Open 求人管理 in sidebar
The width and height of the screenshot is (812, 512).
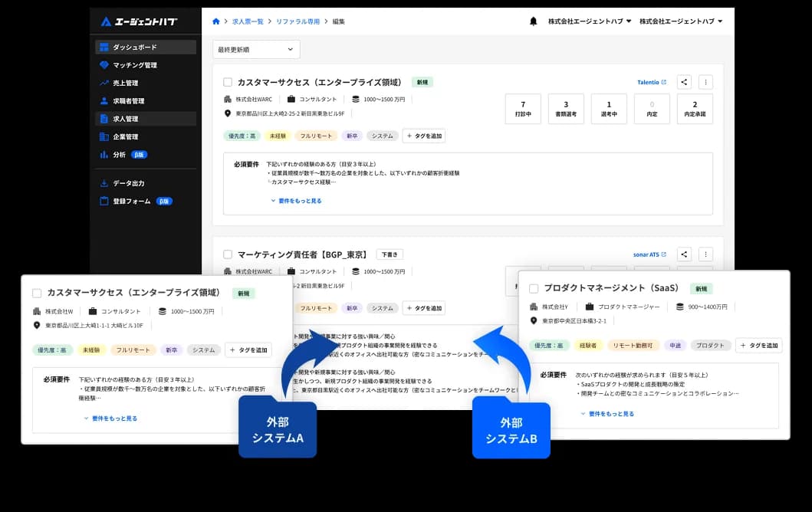[146, 119]
